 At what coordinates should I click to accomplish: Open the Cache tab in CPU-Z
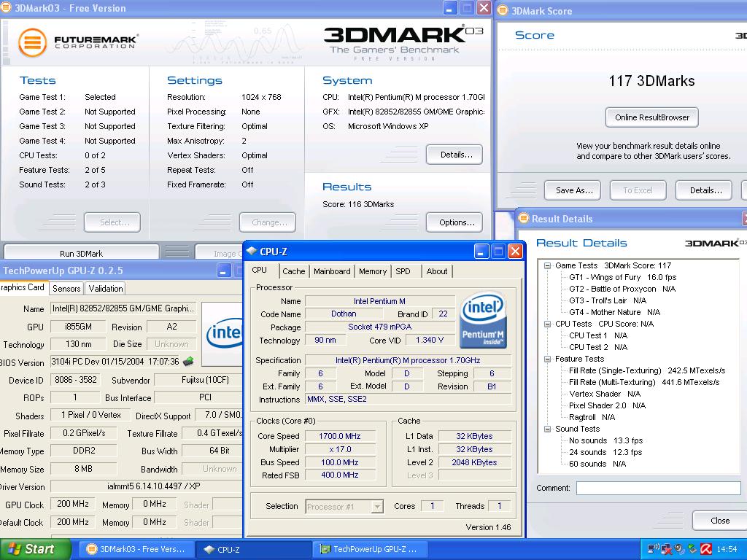293,271
